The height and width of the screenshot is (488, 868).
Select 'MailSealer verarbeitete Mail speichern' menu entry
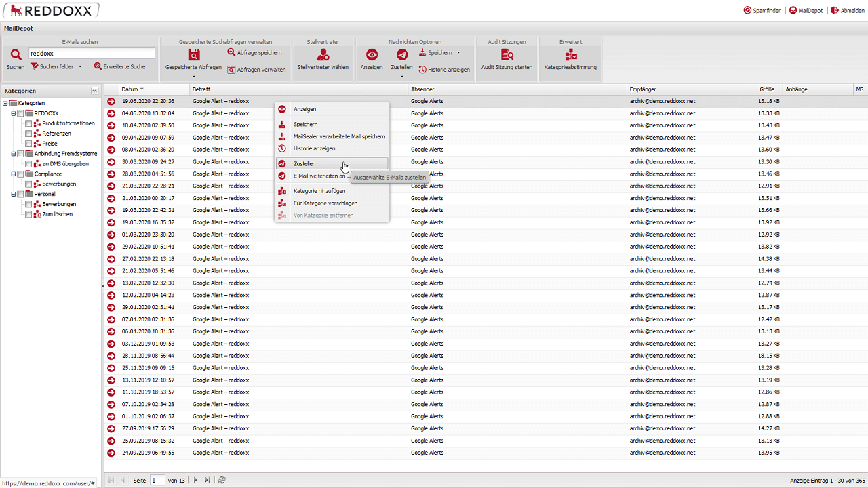[332, 136]
